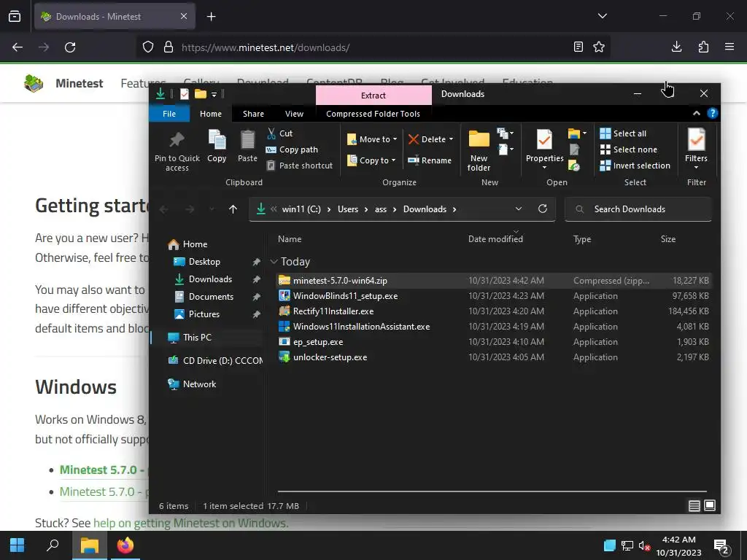
Task: Switch to the Share ribbon tab
Action: click(253, 114)
